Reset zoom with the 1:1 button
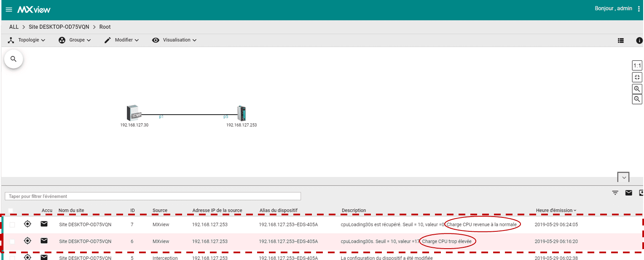 (x=637, y=66)
